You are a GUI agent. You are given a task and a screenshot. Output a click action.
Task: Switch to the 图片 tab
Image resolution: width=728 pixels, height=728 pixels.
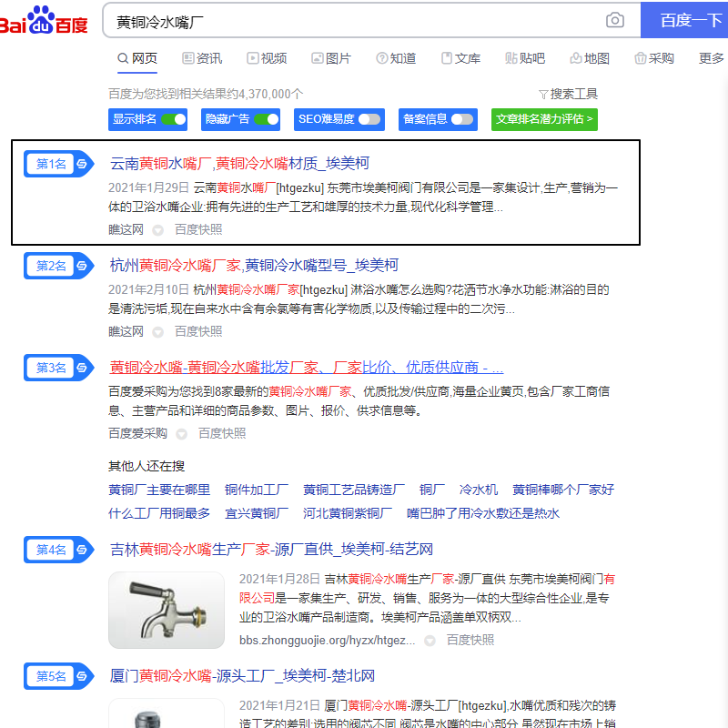pyautogui.click(x=331, y=58)
